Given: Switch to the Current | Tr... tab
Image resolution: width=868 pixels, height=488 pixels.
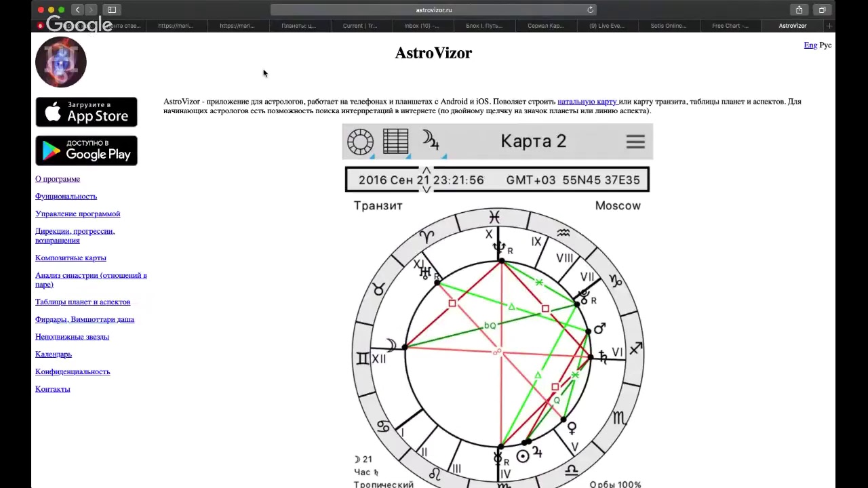Looking at the screenshot, I should coord(360,26).
